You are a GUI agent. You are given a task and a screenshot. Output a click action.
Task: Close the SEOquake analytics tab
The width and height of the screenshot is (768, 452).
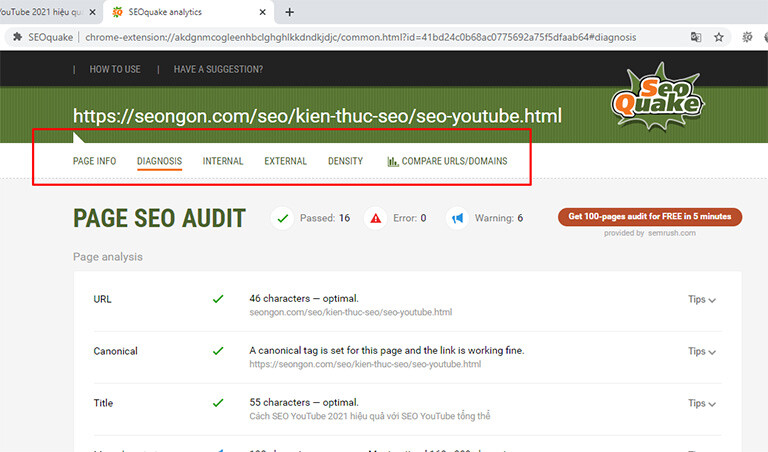[263, 12]
